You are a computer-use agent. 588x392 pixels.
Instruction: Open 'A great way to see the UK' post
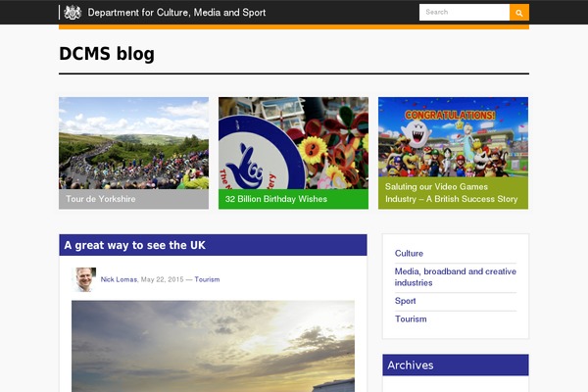coord(134,245)
